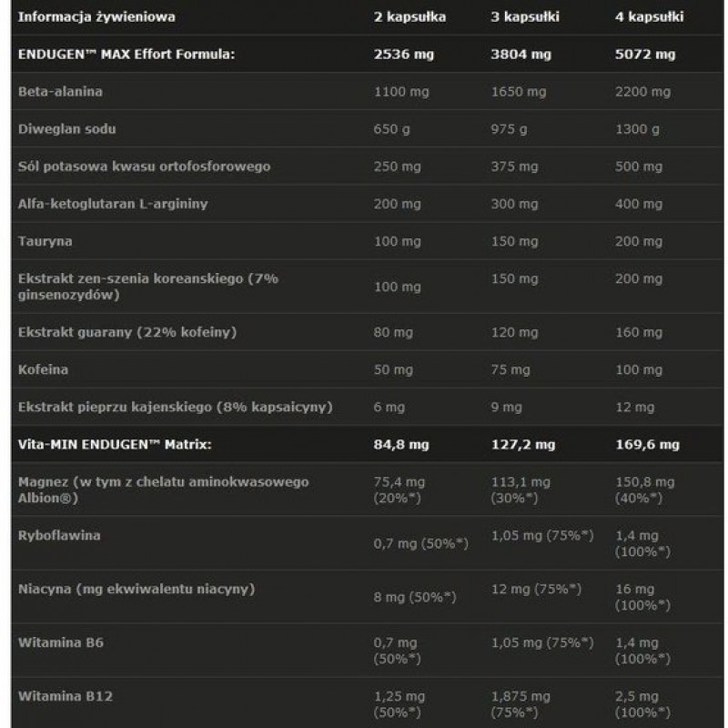The image size is (728, 728).
Task: Click the "Witamina B12" row label
Action: (x=61, y=696)
